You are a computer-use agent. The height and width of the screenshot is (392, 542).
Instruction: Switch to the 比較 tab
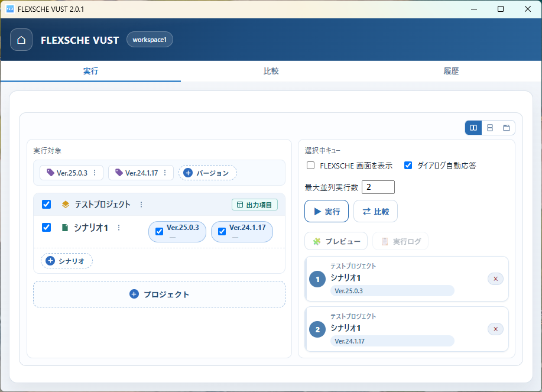point(271,71)
